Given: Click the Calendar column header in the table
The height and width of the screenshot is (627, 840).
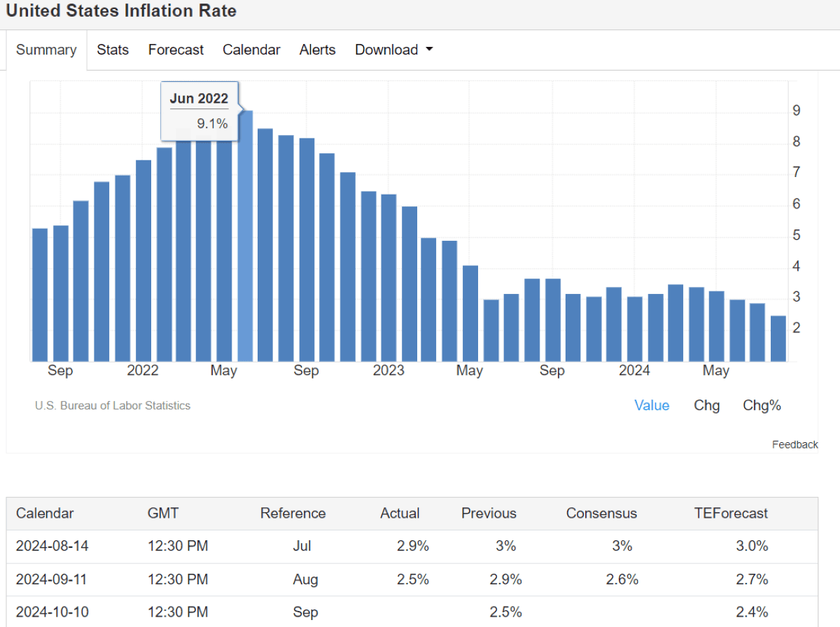Looking at the screenshot, I should 44,513.
